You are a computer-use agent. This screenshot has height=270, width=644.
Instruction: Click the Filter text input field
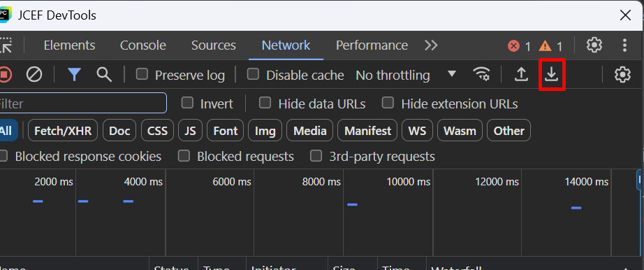tap(82, 104)
